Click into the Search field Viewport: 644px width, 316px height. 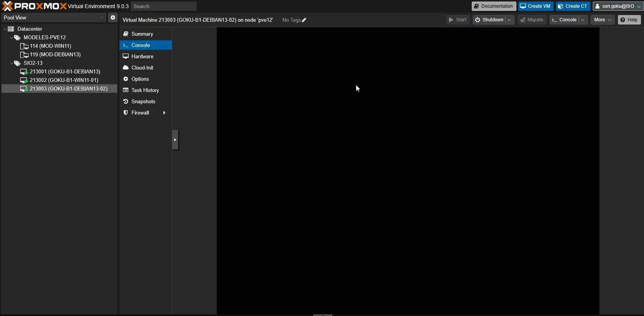[164, 6]
